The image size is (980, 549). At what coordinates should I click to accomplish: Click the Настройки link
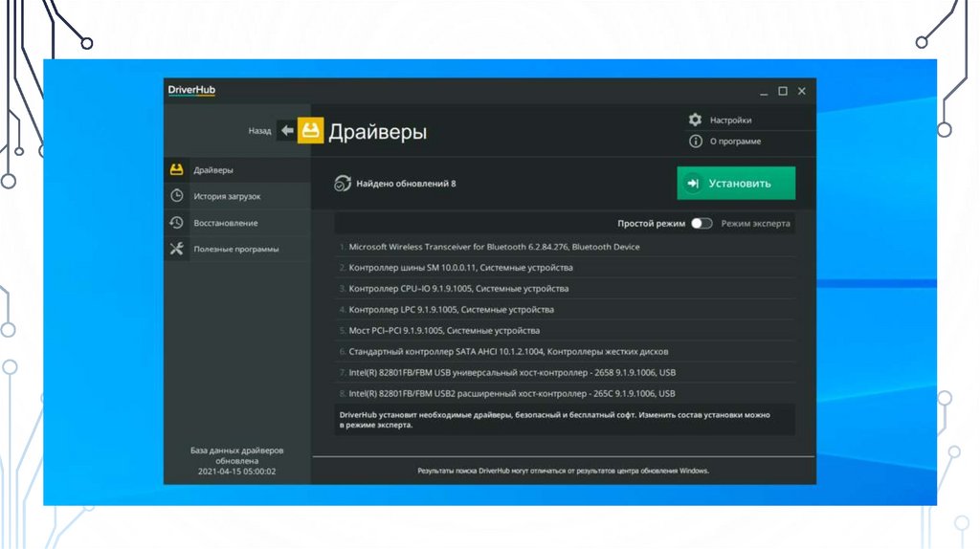tap(730, 120)
